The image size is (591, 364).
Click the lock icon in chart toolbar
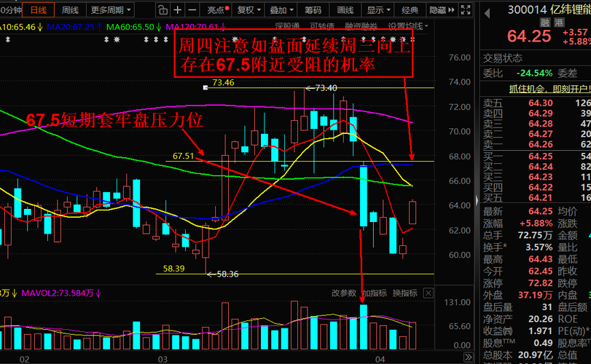pyautogui.click(x=163, y=10)
